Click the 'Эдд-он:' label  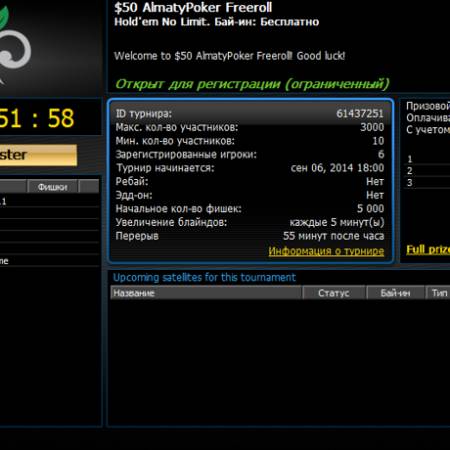134,195
